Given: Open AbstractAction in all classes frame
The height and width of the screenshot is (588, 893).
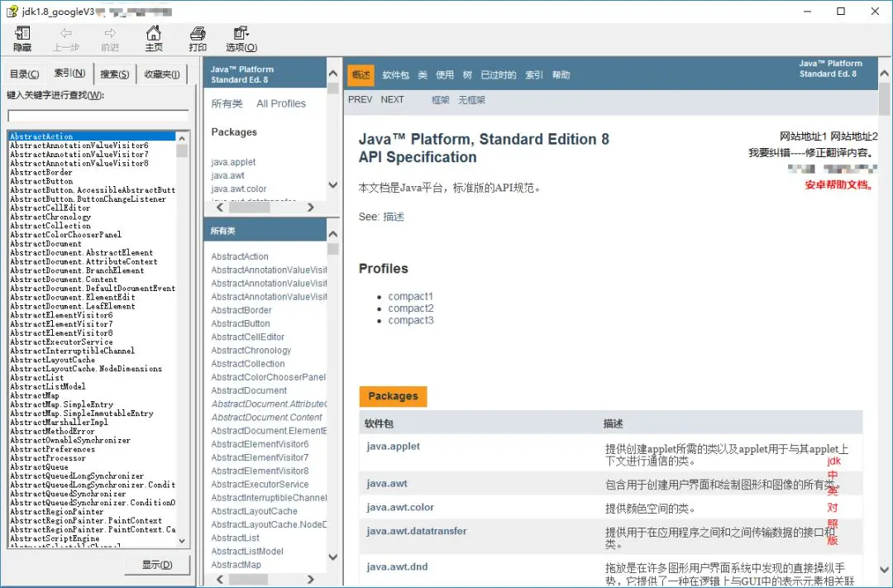Looking at the screenshot, I should coord(240,256).
